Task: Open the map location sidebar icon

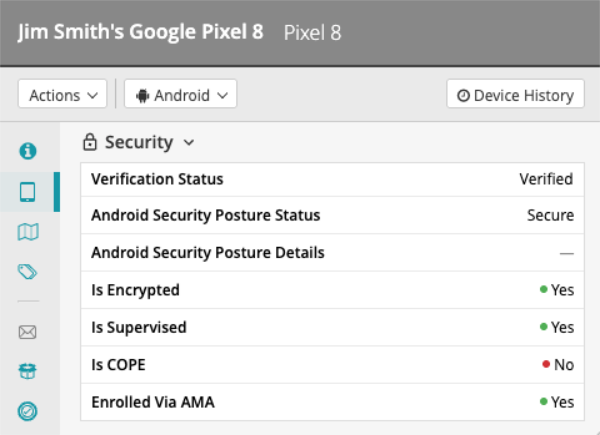Action: (28, 232)
